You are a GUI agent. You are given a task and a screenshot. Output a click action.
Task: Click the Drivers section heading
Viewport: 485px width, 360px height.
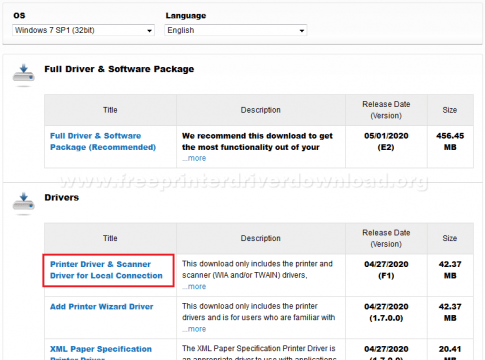[62, 197]
